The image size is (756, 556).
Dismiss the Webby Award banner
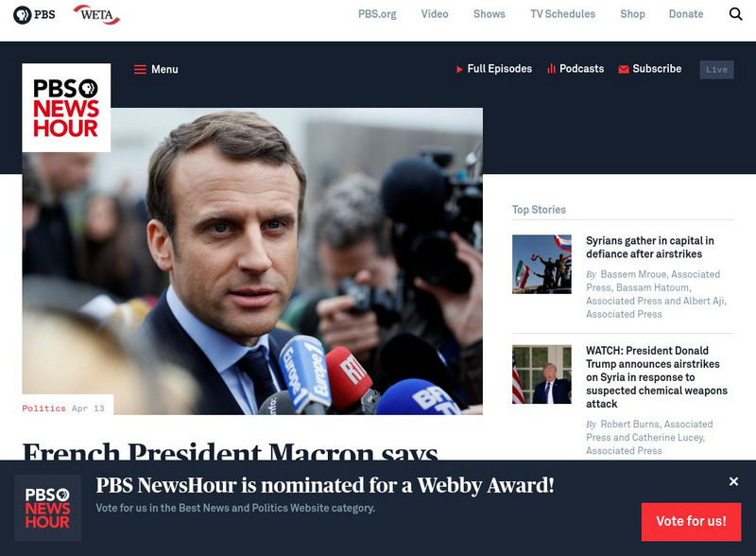pyautogui.click(x=733, y=481)
